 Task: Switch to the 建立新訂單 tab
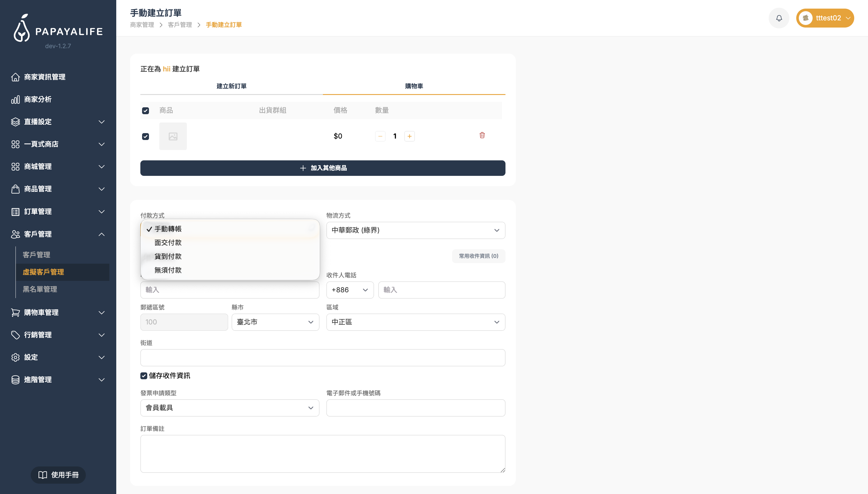[x=231, y=86]
